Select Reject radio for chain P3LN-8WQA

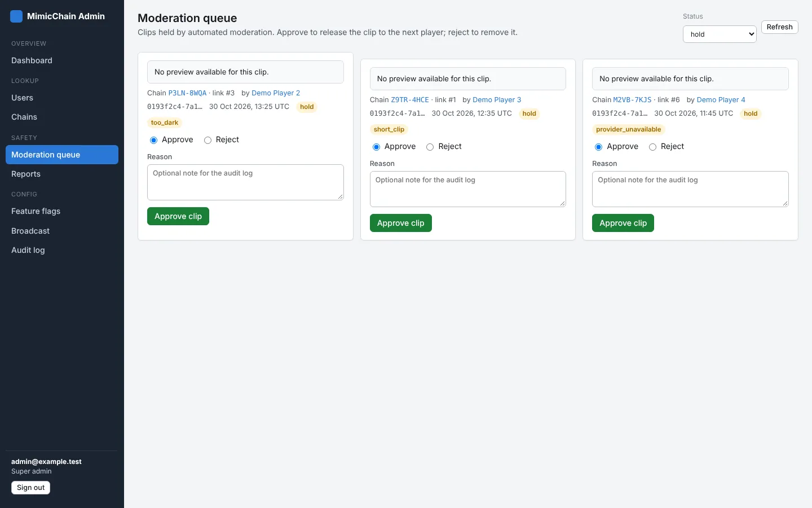(208, 140)
